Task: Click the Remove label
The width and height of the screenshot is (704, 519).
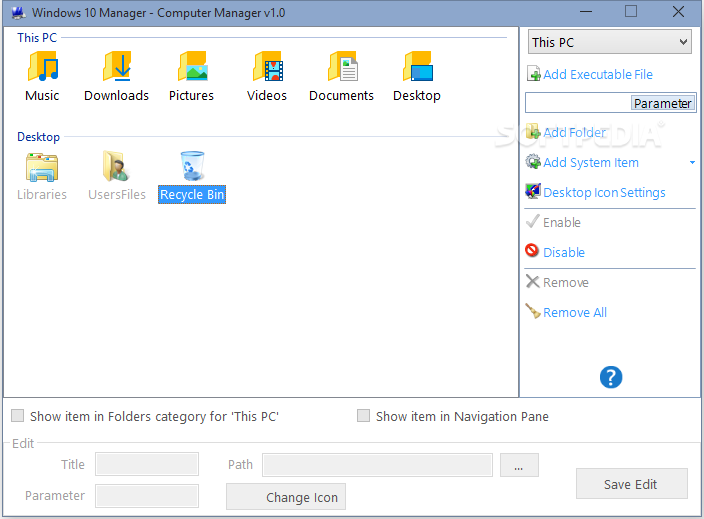Action: (566, 282)
